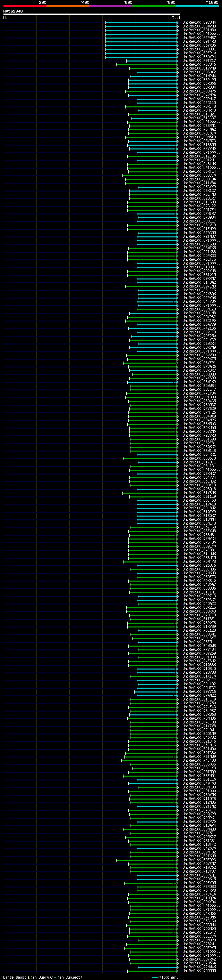222x980 pixels.
Task: Open hit UniRef100_Q0WVH3
Action: (x=199, y=26)
